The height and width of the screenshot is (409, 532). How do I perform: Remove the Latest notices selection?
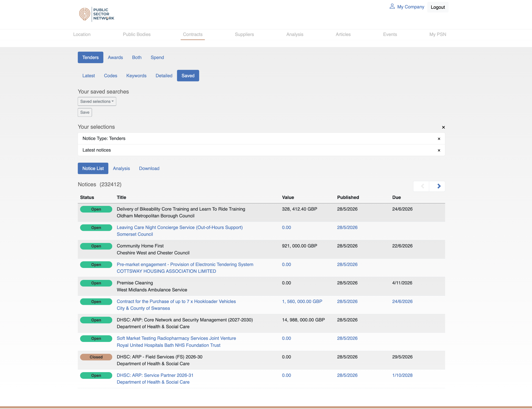pos(439,150)
